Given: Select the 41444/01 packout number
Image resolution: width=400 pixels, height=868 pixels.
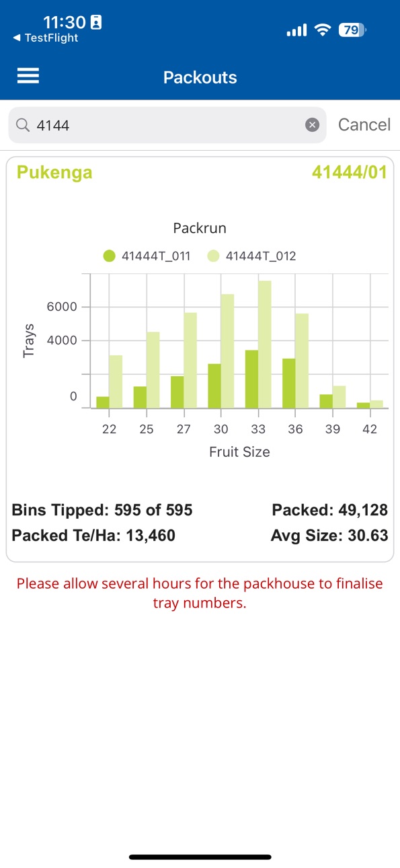Looking at the screenshot, I should coord(349,172).
